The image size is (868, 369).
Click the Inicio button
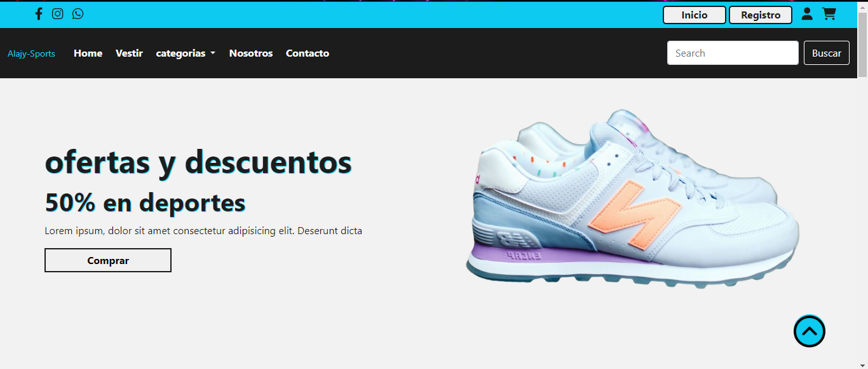694,15
